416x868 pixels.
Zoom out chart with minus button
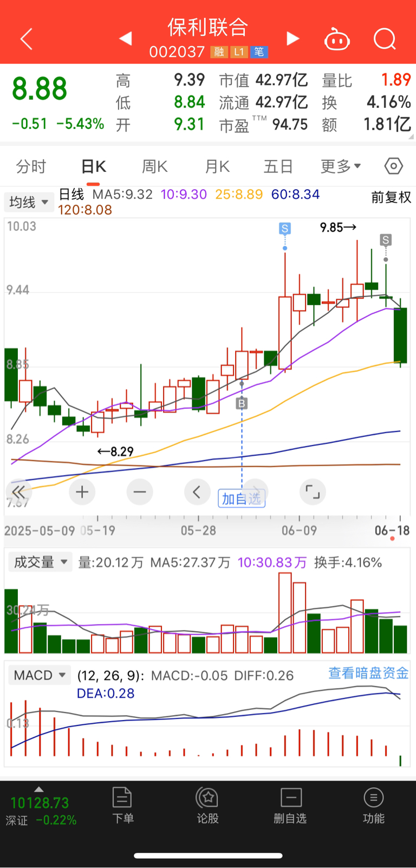(140, 492)
